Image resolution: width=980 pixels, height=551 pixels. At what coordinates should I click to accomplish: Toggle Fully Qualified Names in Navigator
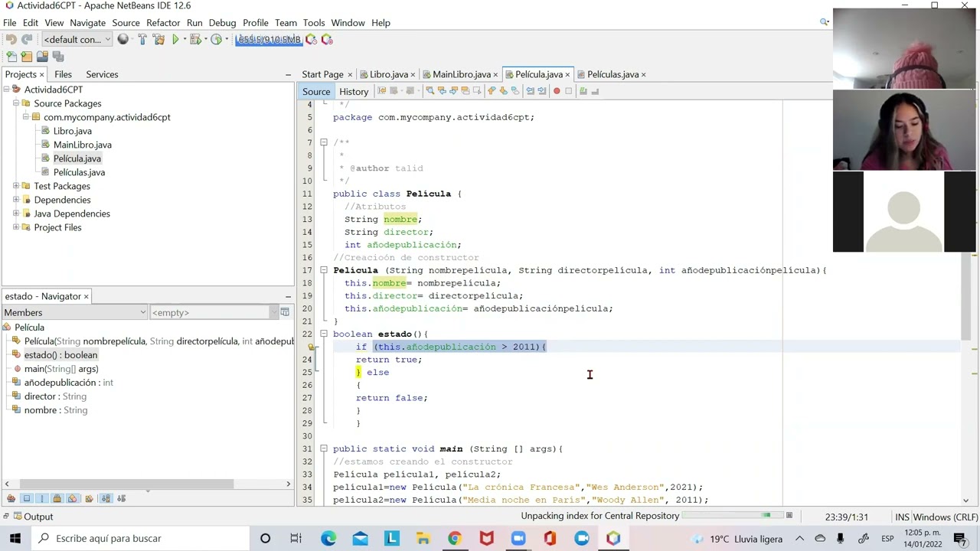pyautogui.click(x=89, y=498)
